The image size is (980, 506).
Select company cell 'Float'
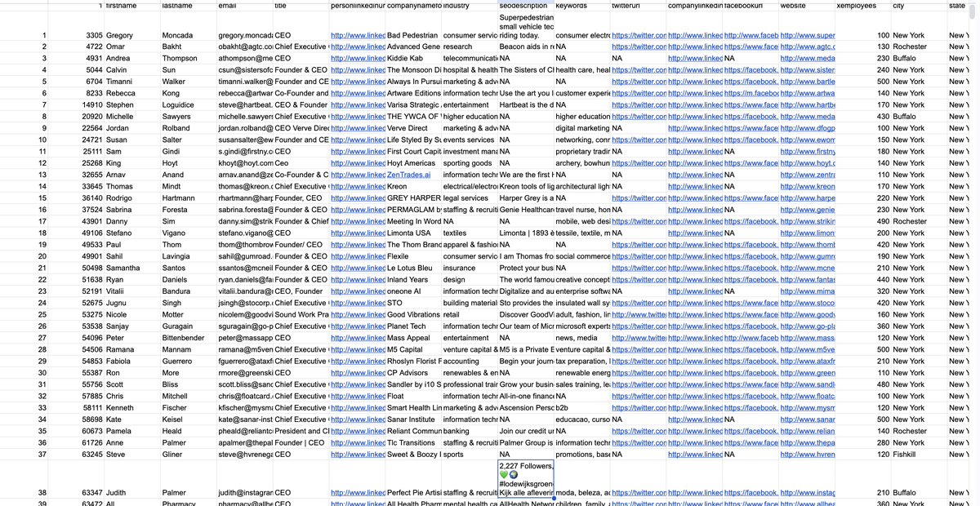click(x=413, y=396)
